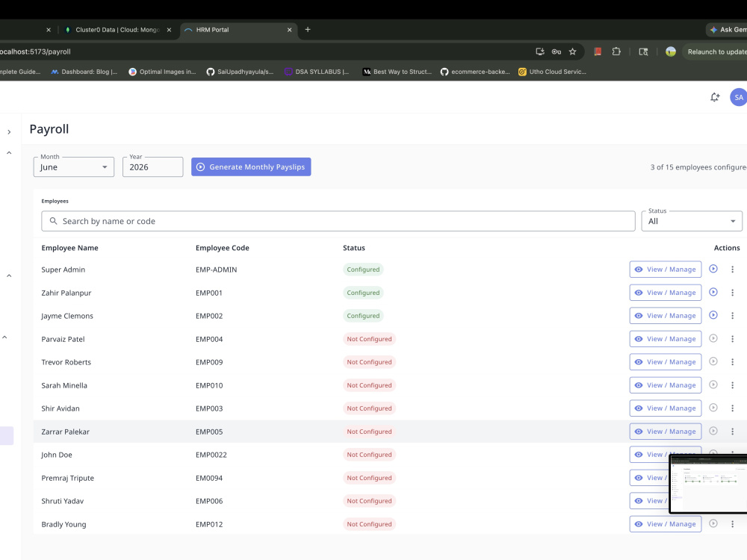747x560 pixels.
Task: Collapse the second sidebar section chevron
Action: coord(9,276)
